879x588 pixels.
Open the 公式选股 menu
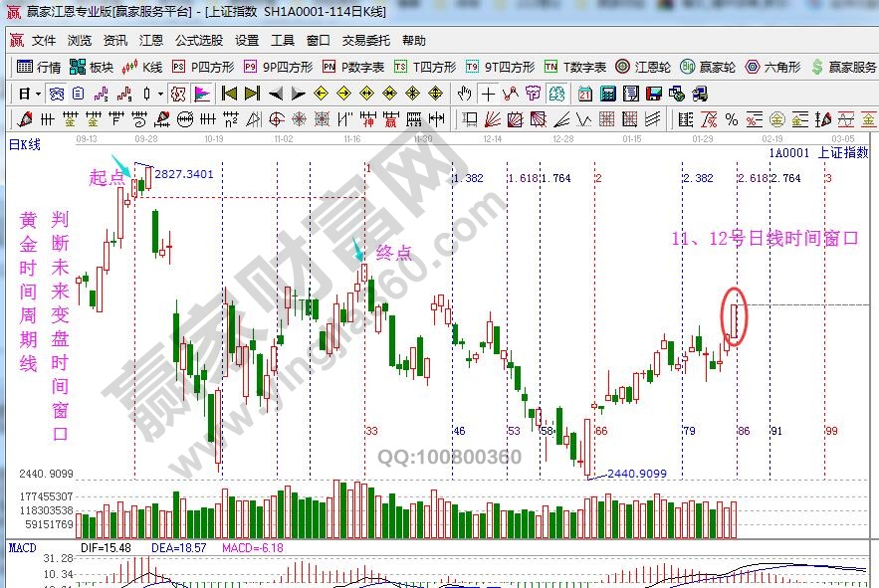tap(199, 41)
